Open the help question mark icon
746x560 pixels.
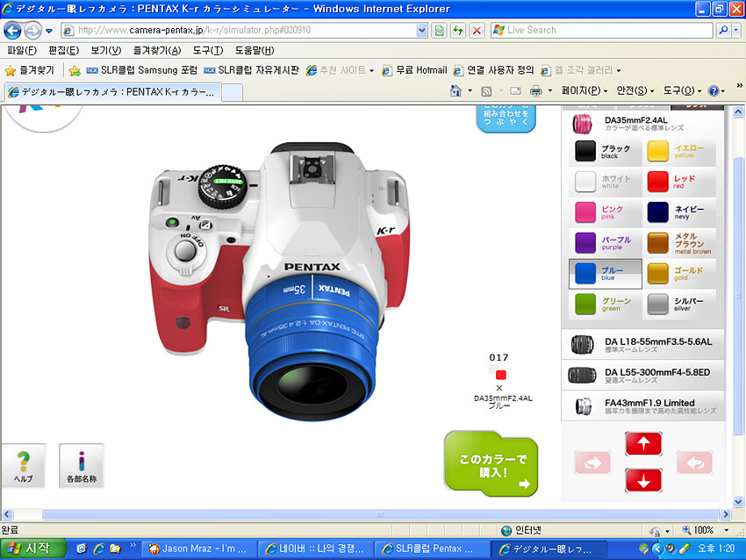pyautogui.click(x=24, y=465)
